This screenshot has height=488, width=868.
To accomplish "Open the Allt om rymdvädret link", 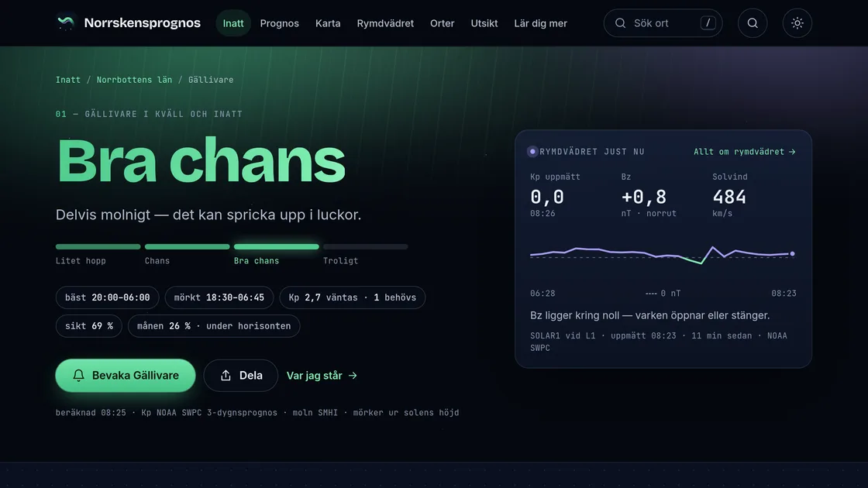I will pos(745,152).
